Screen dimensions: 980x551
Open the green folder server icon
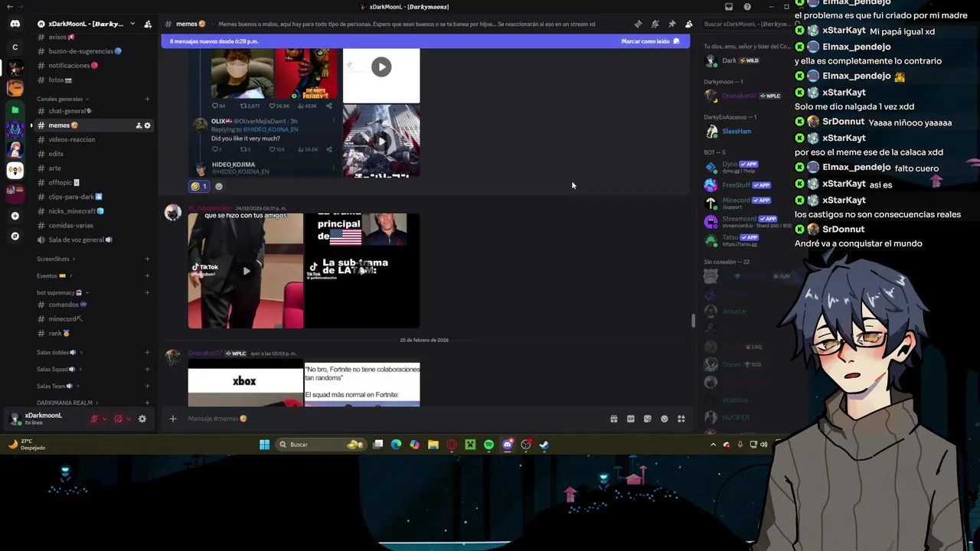click(x=15, y=110)
